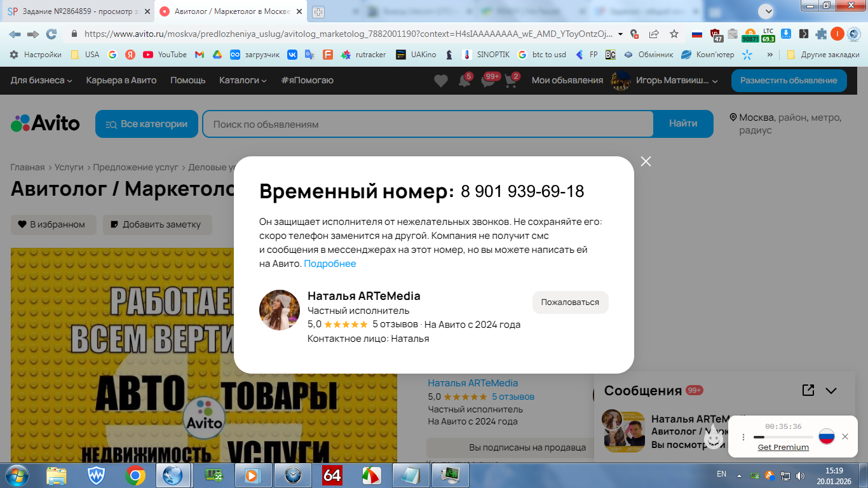
Task: Open Карьера в Авито menu item
Action: pyautogui.click(x=121, y=80)
